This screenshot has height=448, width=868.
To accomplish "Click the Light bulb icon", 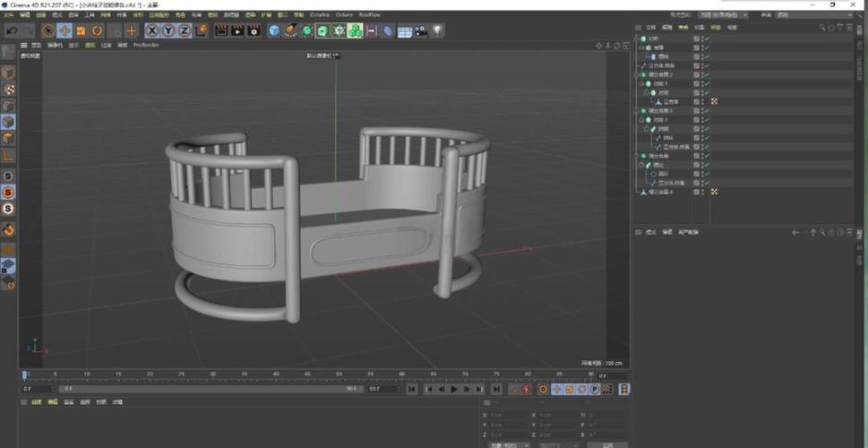I will (x=437, y=30).
